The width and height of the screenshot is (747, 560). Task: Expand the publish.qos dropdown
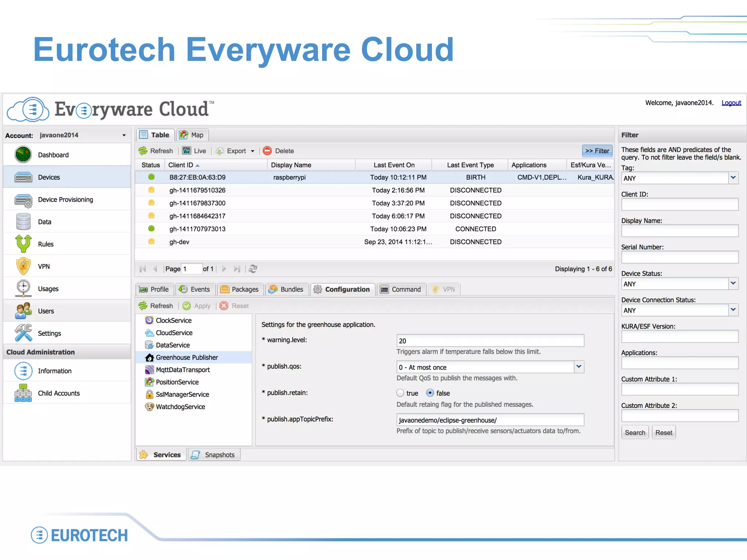click(579, 367)
